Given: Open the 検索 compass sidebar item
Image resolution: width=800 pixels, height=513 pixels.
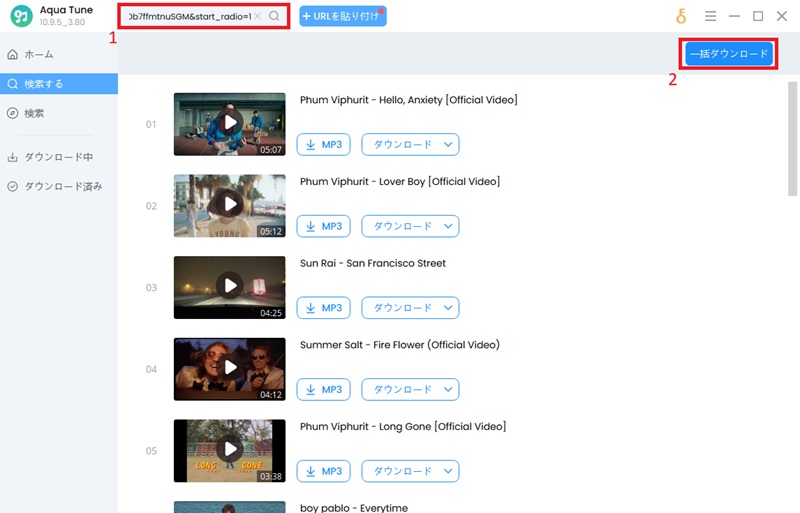Looking at the screenshot, I should pos(59,113).
